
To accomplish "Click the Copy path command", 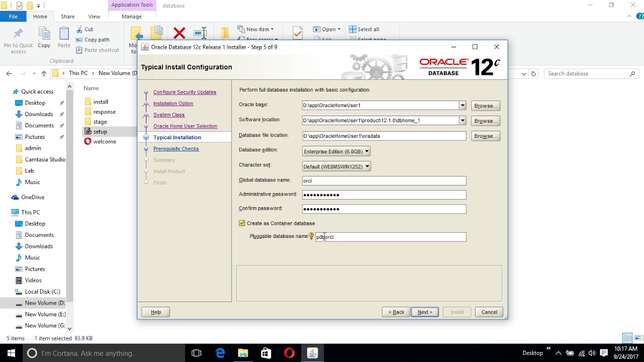I will click(x=93, y=40).
